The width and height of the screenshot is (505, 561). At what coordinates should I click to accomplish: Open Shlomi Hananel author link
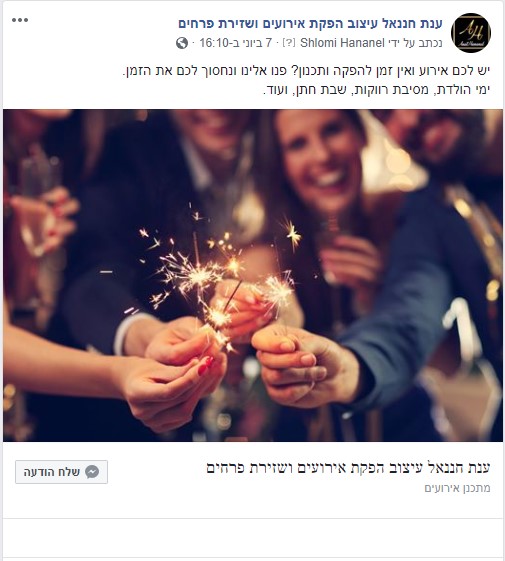[x=342, y=43]
